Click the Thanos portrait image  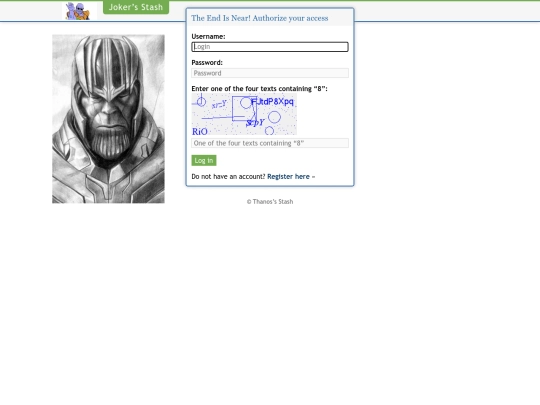click(108, 119)
